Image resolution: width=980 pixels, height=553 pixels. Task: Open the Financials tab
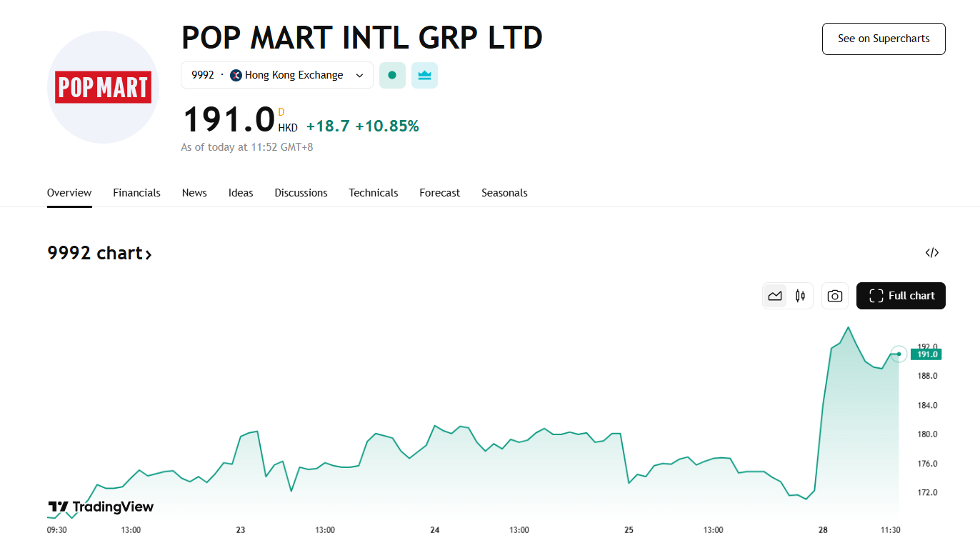tap(136, 193)
